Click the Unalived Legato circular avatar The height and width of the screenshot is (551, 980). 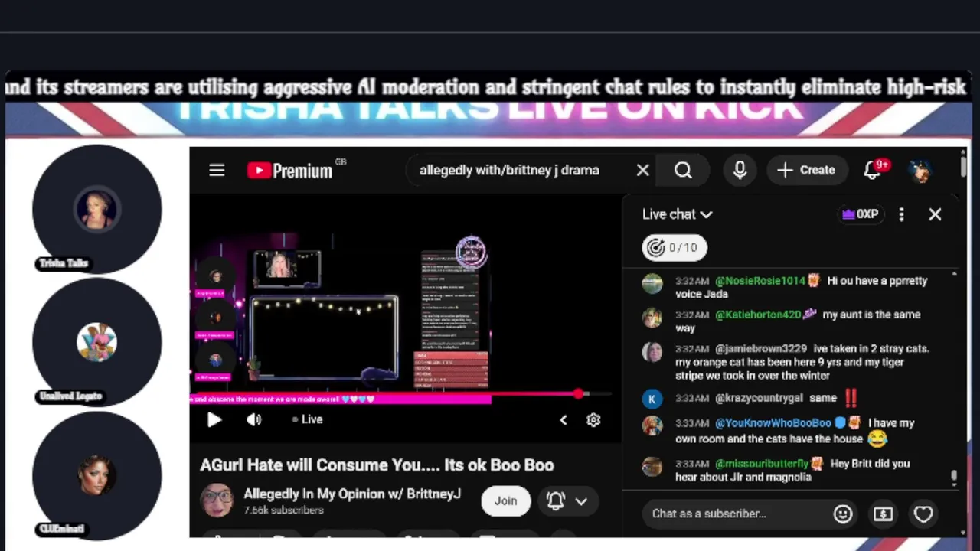96,342
